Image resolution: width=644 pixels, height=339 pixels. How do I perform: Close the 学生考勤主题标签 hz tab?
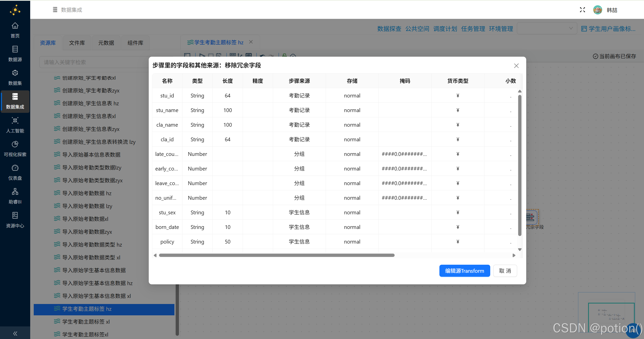(x=251, y=42)
